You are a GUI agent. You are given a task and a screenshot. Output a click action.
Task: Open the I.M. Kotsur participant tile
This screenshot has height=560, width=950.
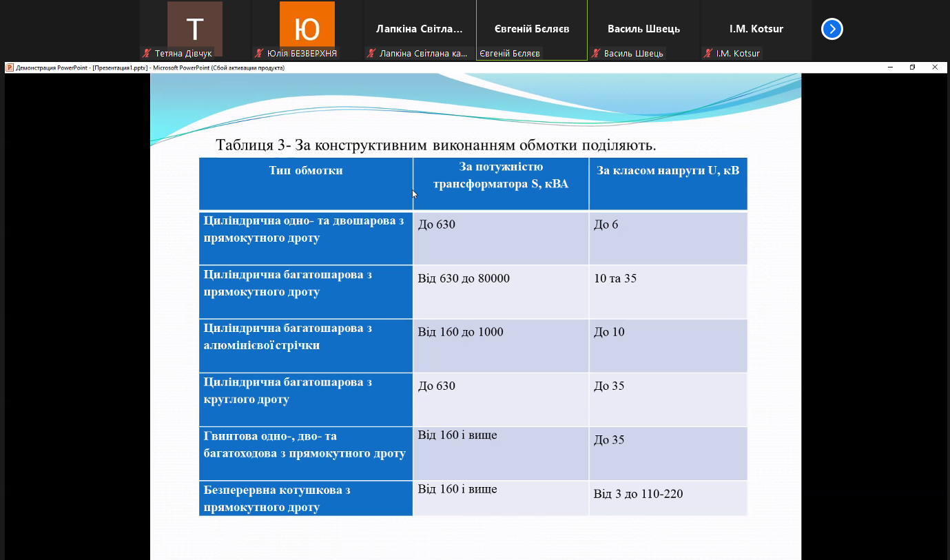coord(756,29)
